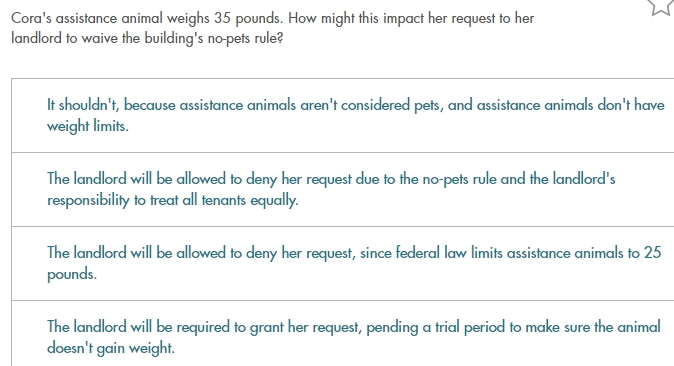
Task: Click empty left margin of the second answer row
Action: click(29, 189)
